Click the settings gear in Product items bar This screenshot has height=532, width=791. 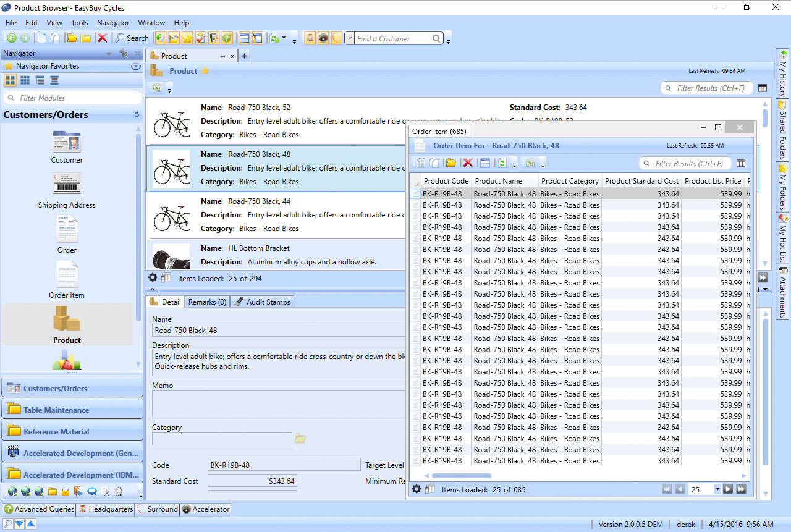[x=153, y=278]
